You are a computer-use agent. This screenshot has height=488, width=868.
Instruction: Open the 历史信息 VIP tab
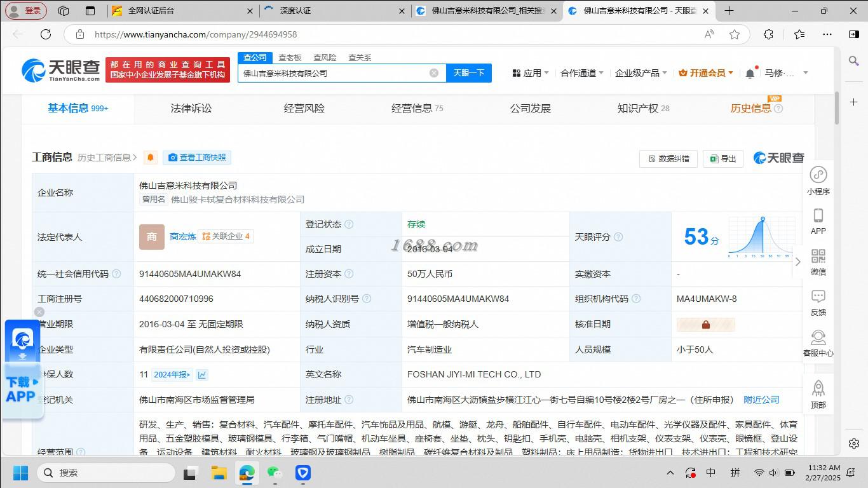(756, 108)
